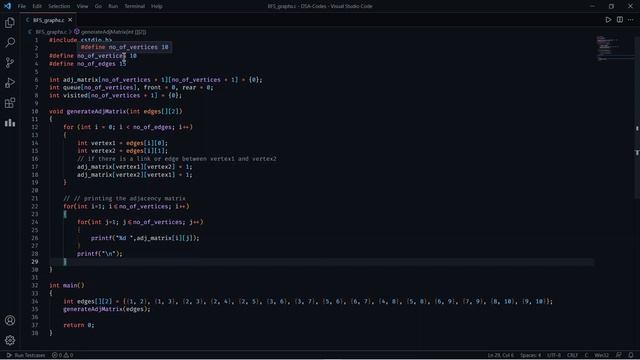This screenshot has height=360, width=640.
Task: Change indentation via Spaces: 4
Action: point(530,355)
